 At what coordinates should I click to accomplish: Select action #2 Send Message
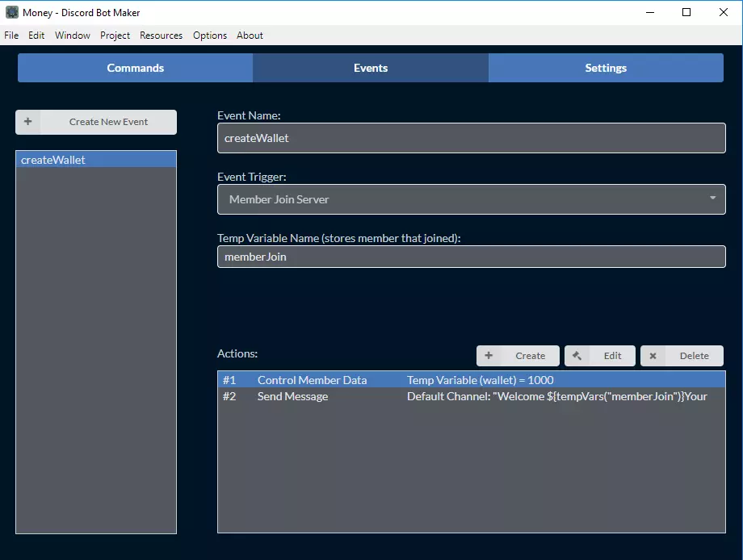pyautogui.click(x=471, y=396)
